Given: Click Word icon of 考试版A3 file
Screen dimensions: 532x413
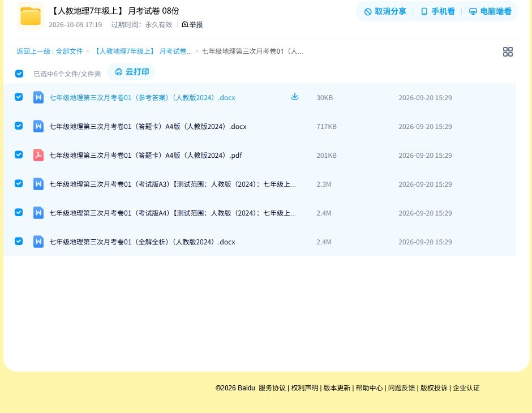Looking at the screenshot, I should pos(38,184).
